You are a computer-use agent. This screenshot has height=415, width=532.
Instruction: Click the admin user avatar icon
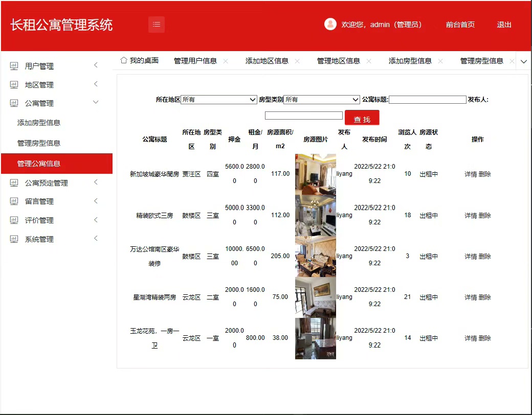pos(330,24)
